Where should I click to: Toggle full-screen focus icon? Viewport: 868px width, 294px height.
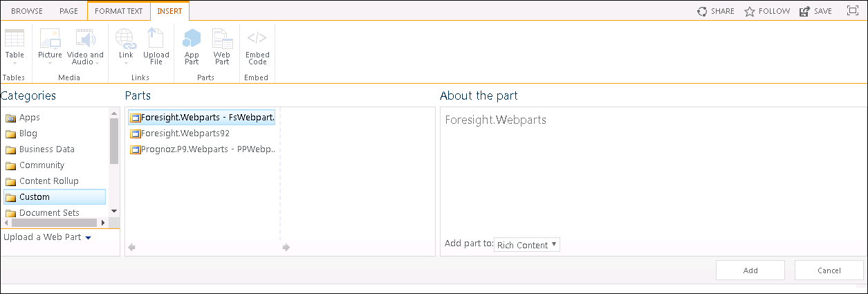(853, 11)
